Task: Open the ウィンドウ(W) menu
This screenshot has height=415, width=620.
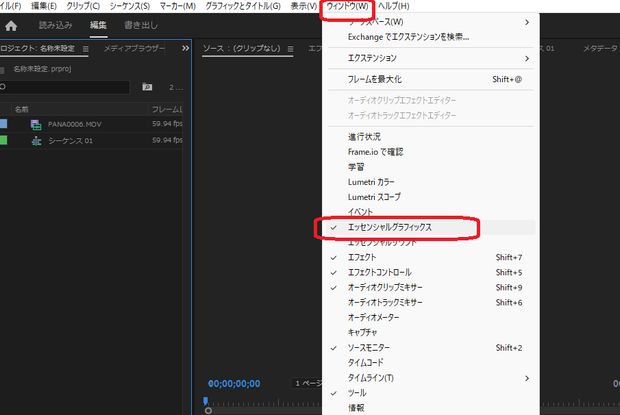Action: [x=347, y=6]
